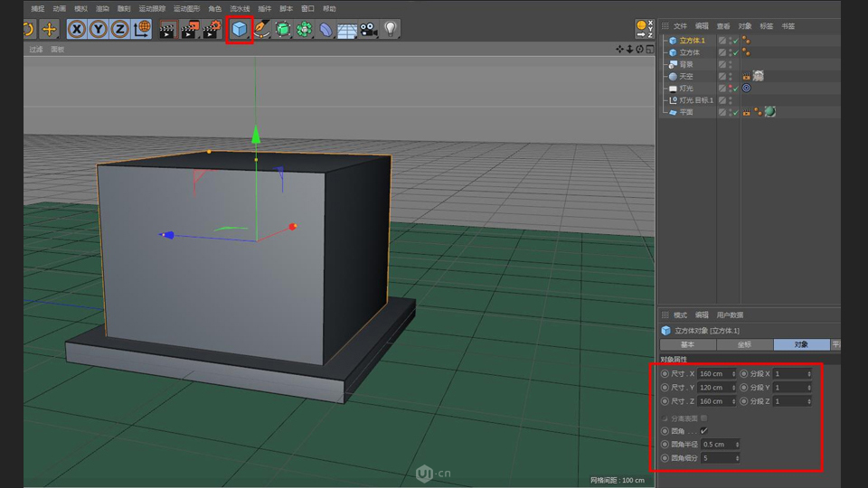Toggle the Z axis lock

tap(119, 30)
